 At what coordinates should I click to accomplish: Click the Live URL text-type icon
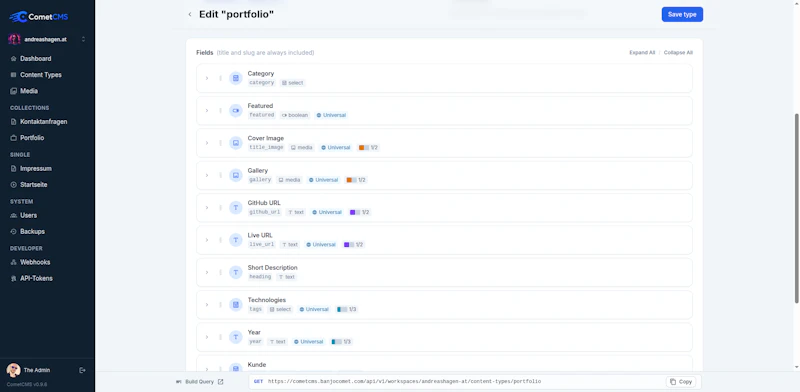click(x=236, y=240)
